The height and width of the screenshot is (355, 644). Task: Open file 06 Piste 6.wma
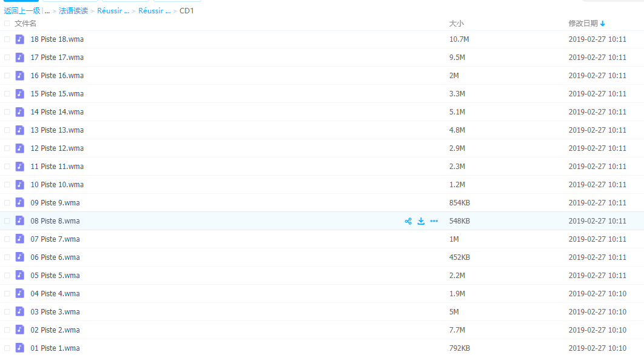point(55,257)
